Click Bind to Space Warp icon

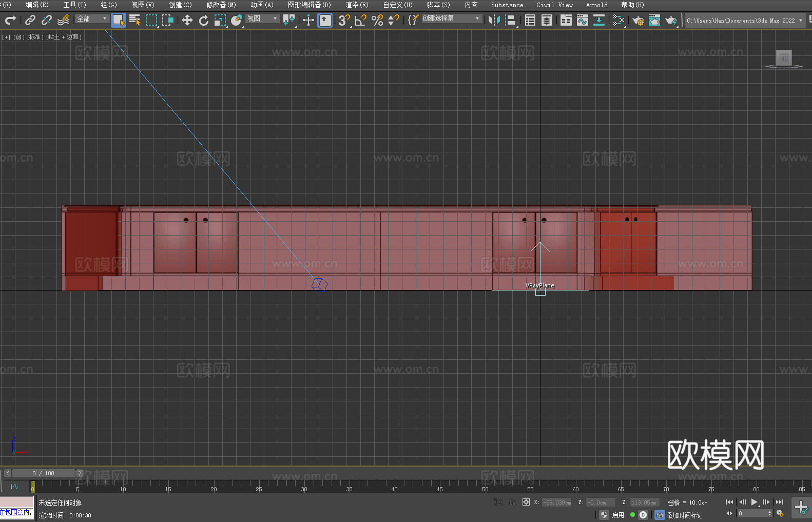pos(63,20)
